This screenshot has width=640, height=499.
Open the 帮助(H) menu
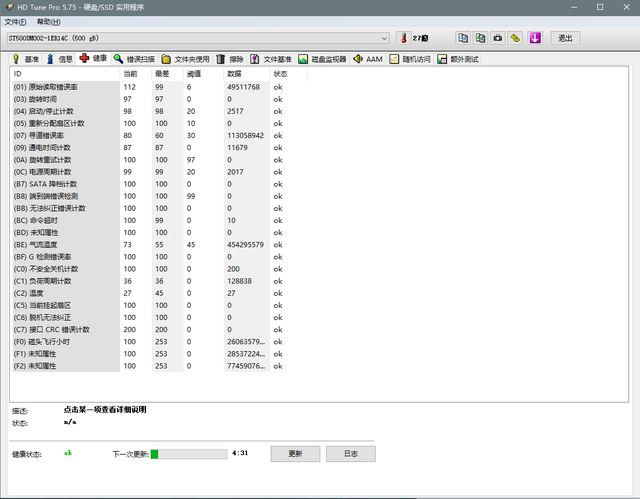(49, 22)
